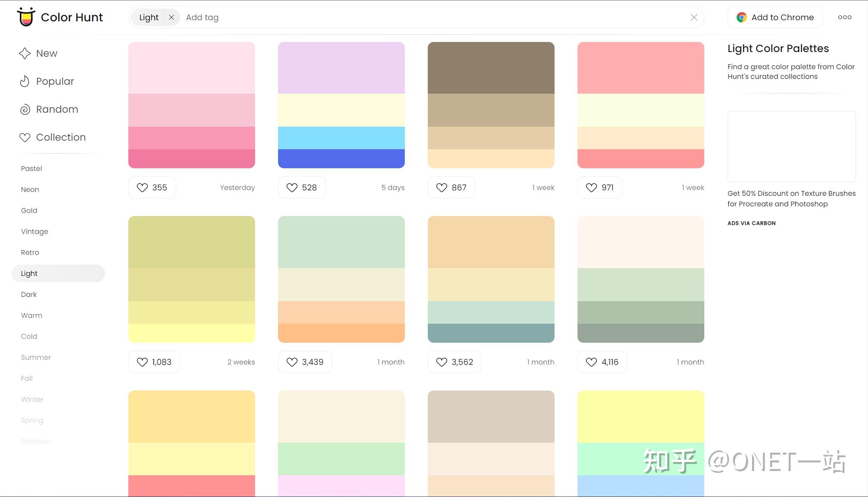The image size is (868, 497).
Task: Switch to the Dark category
Action: pyautogui.click(x=29, y=294)
